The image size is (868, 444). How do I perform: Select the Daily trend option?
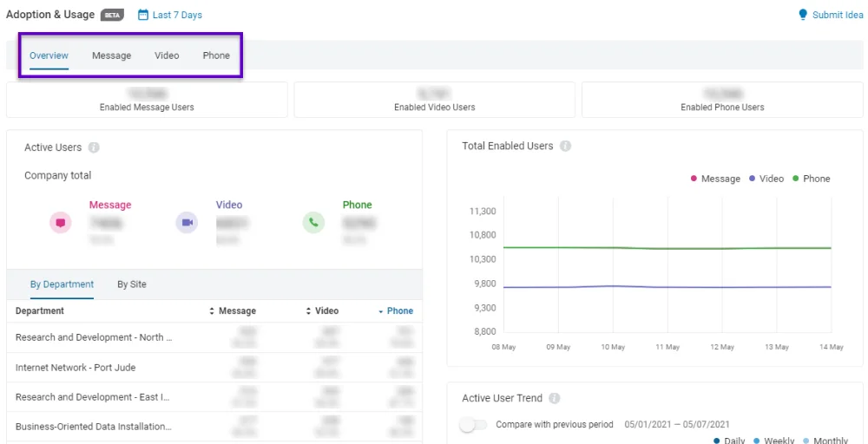click(x=729, y=441)
